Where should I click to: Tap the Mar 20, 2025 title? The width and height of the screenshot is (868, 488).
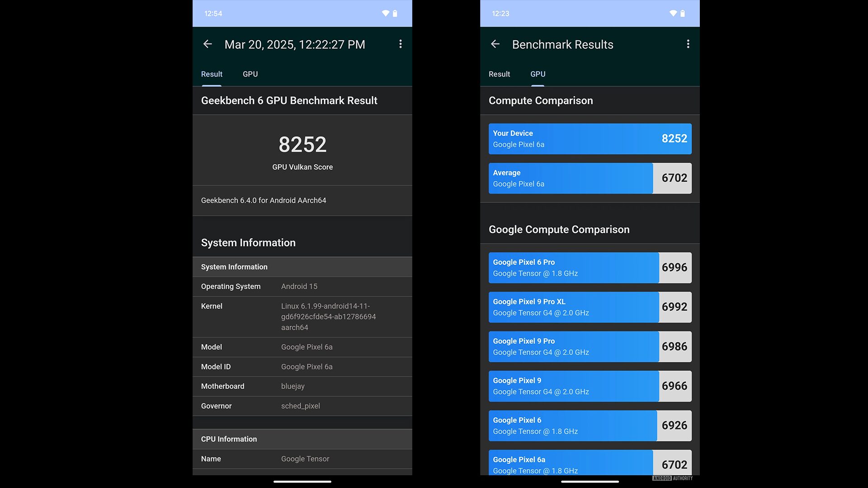[295, 44]
